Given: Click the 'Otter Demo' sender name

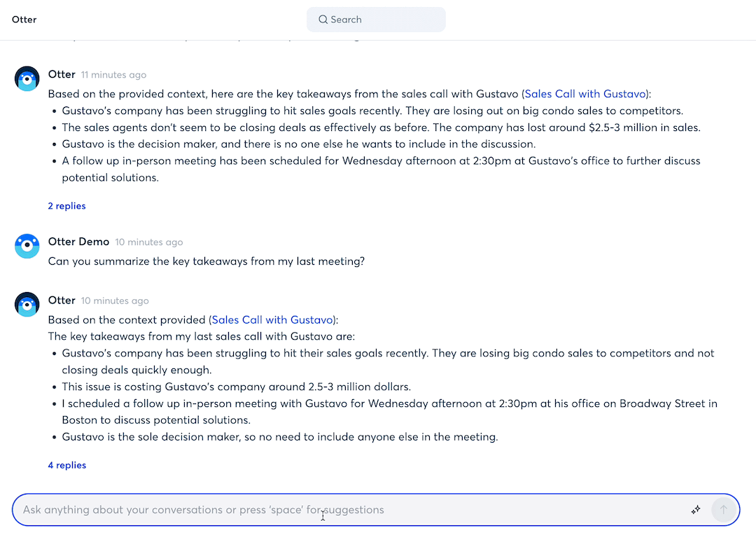Looking at the screenshot, I should (78, 242).
